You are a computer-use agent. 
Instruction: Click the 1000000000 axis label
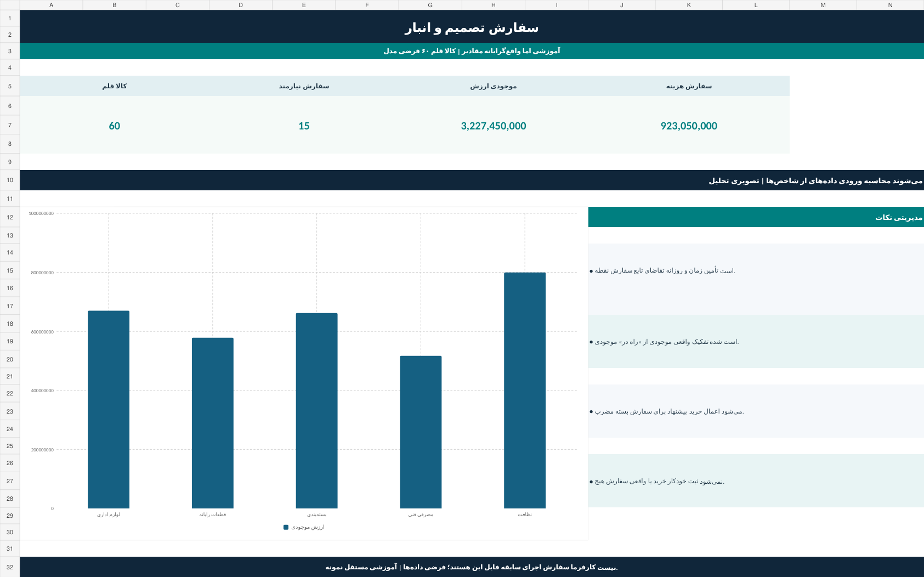coord(41,213)
